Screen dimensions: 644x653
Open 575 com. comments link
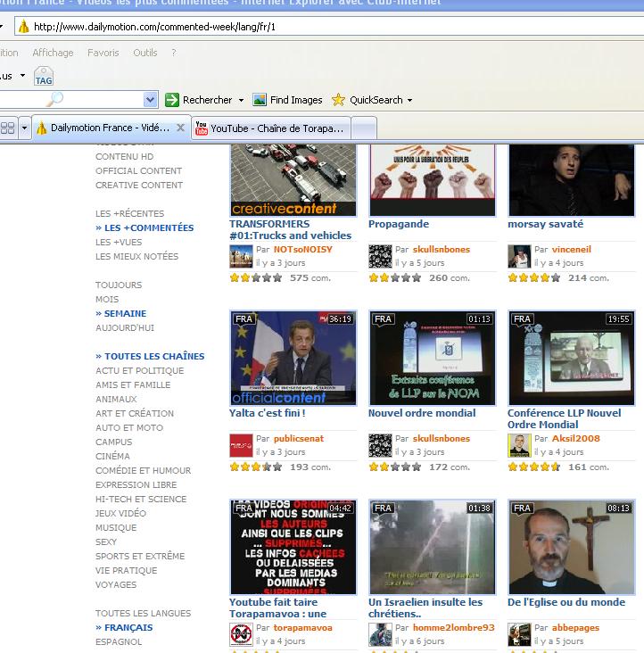pos(310,277)
